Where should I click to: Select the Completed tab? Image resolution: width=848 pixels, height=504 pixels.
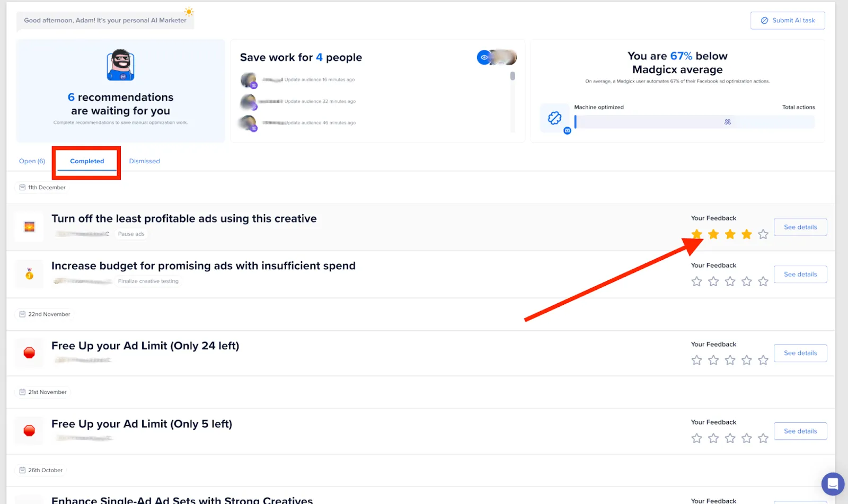point(87,161)
